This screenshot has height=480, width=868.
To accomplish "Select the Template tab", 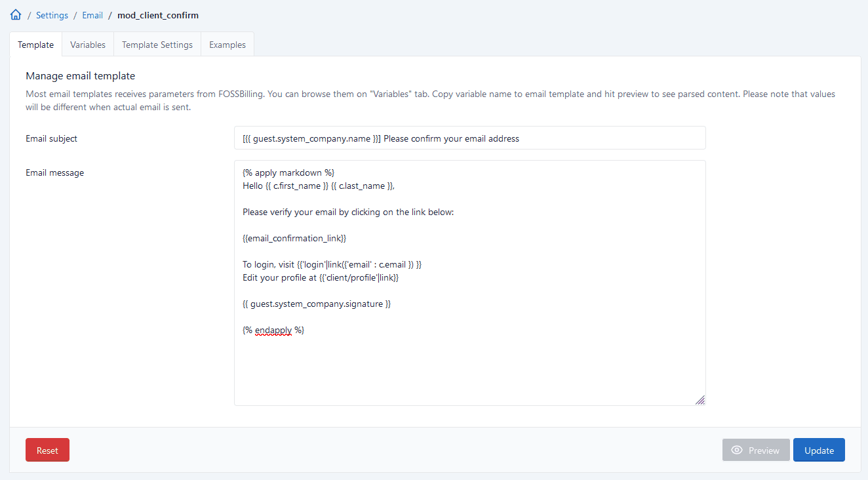I will [x=35, y=44].
